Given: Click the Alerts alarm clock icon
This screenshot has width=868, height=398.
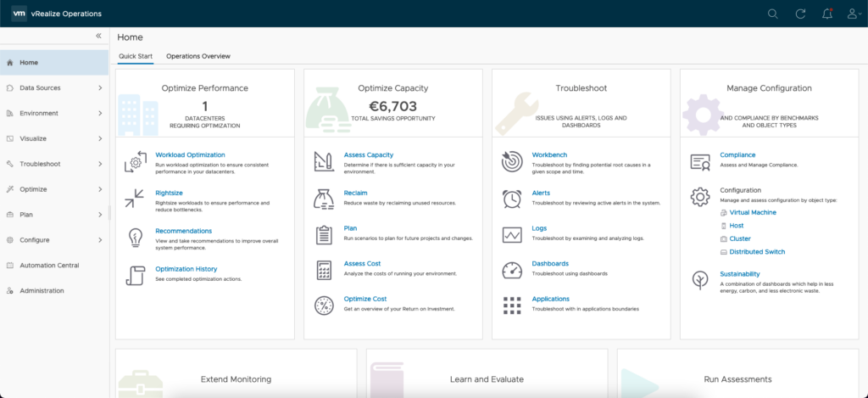Looking at the screenshot, I should click(511, 199).
